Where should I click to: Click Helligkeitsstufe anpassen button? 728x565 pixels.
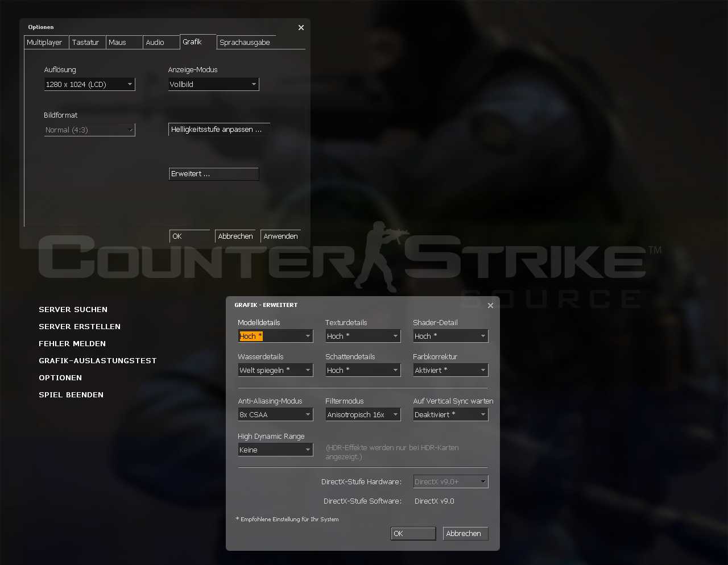[219, 130]
